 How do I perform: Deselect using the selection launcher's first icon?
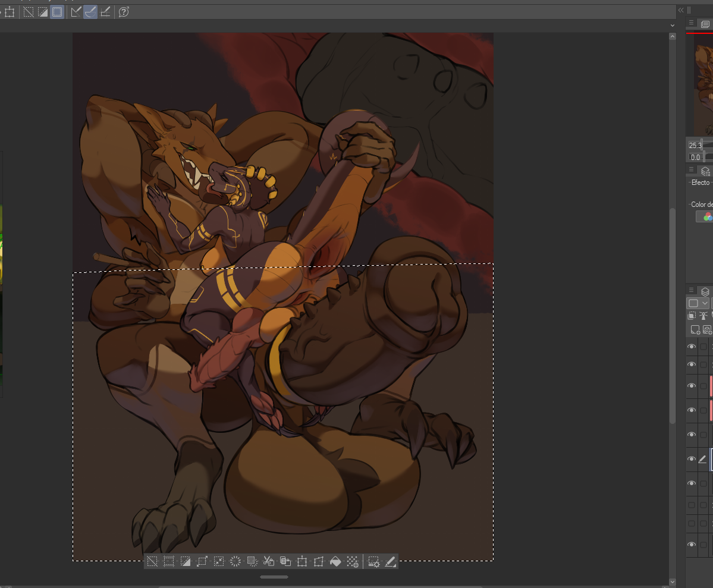152,562
